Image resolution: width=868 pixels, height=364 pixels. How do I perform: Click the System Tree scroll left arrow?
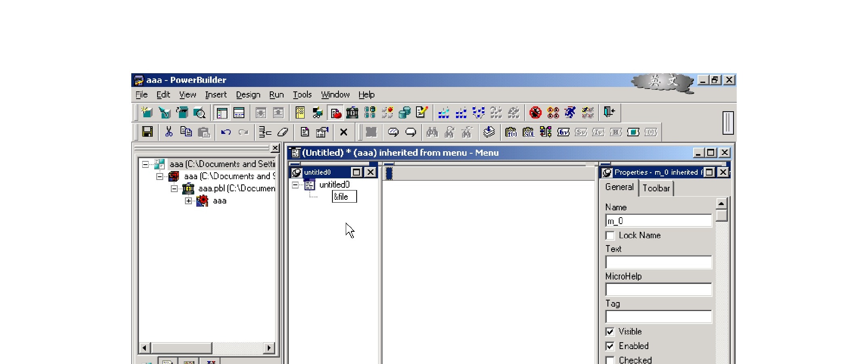tap(145, 348)
